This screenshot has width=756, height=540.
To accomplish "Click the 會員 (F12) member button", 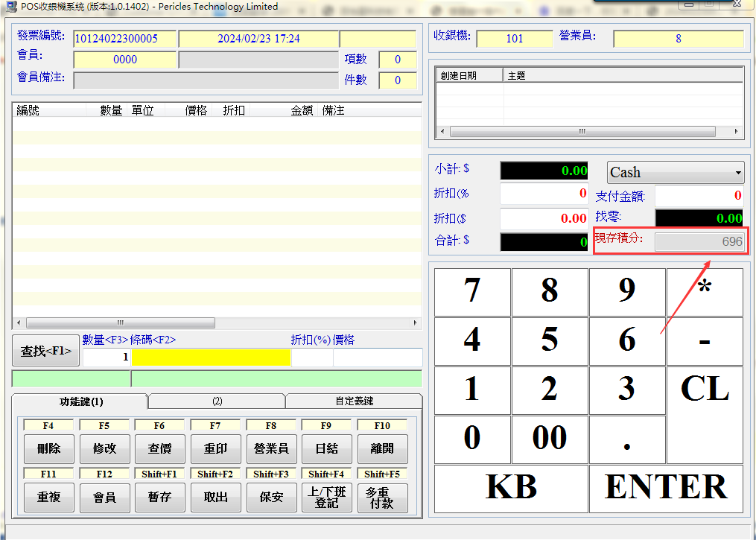I will point(104,497).
